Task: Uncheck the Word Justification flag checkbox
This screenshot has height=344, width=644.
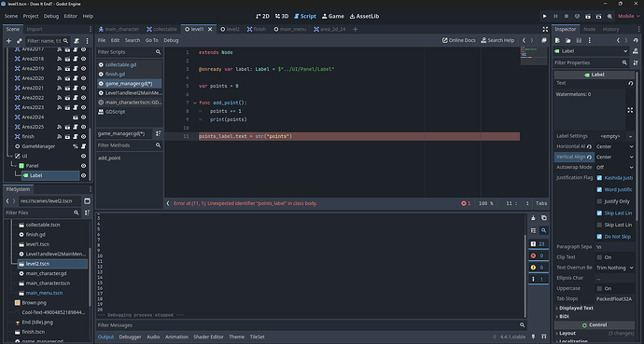Action: [599, 189]
